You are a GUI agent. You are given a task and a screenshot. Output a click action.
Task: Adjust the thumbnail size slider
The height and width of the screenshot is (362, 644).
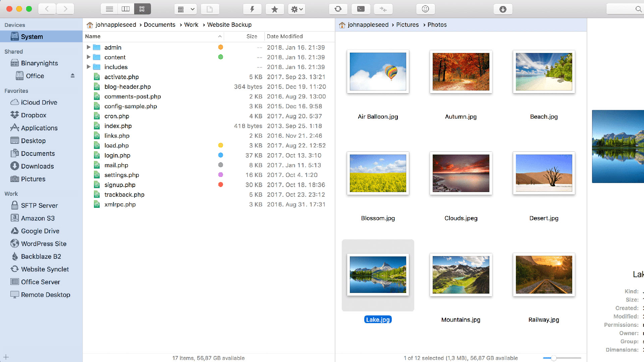[554, 358]
